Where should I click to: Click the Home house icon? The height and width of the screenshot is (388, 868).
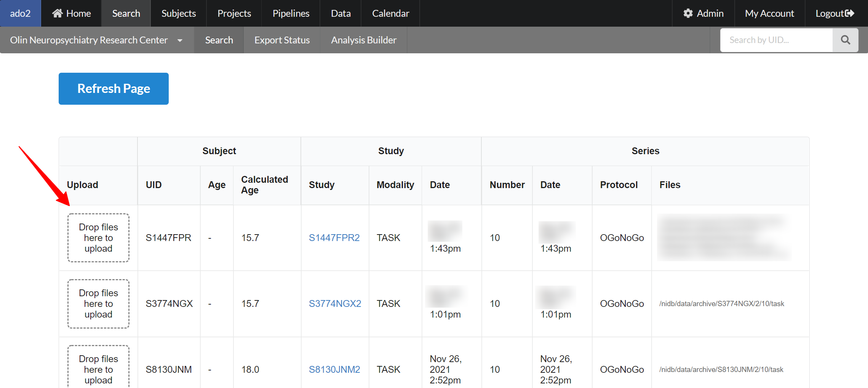[x=58, y=13]
